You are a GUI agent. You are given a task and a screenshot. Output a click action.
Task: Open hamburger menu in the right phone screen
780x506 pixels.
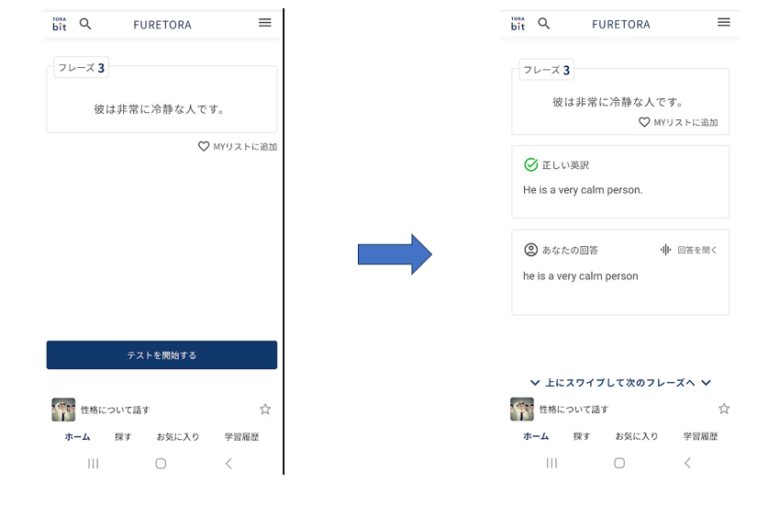coord(724,22)
